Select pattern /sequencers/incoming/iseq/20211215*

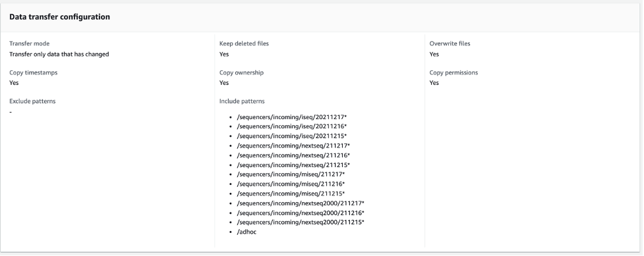292,136
